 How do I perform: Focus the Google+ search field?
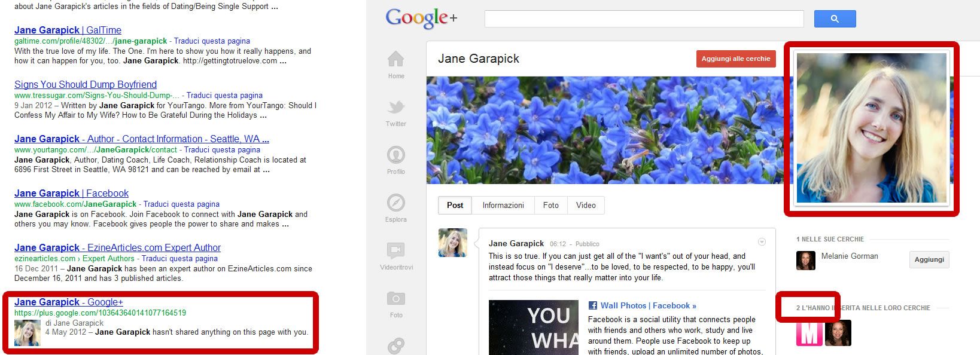tap(644, 19)
